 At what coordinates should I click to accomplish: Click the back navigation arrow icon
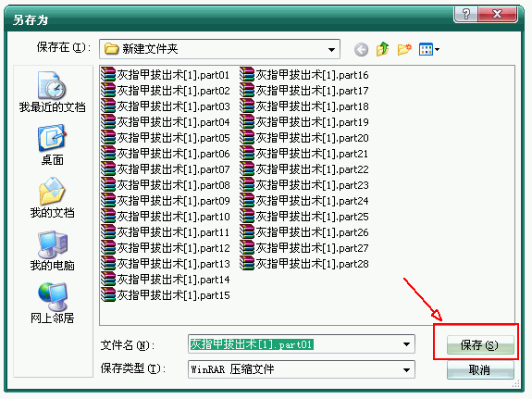click(361, 50)
